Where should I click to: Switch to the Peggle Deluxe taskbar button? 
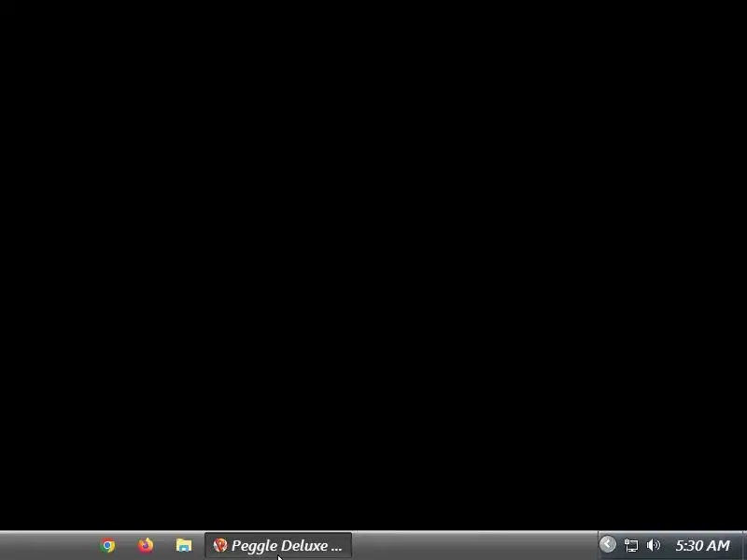[278, 545]
